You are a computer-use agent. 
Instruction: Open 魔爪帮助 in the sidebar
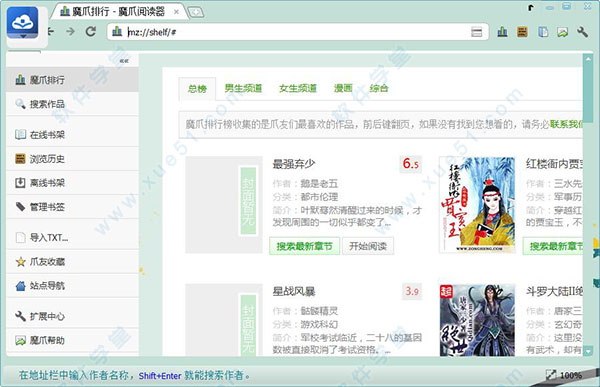tap(72, 340)
